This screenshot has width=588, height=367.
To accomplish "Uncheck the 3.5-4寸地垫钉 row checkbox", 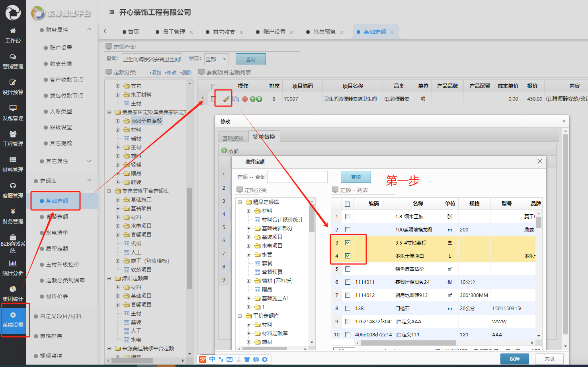I will pos(347,243).
